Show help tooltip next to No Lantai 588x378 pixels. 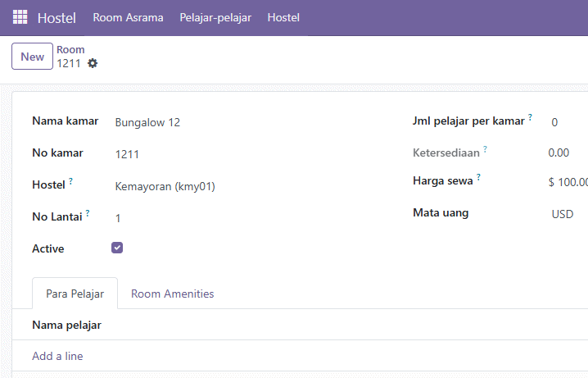tap(88, 213)
